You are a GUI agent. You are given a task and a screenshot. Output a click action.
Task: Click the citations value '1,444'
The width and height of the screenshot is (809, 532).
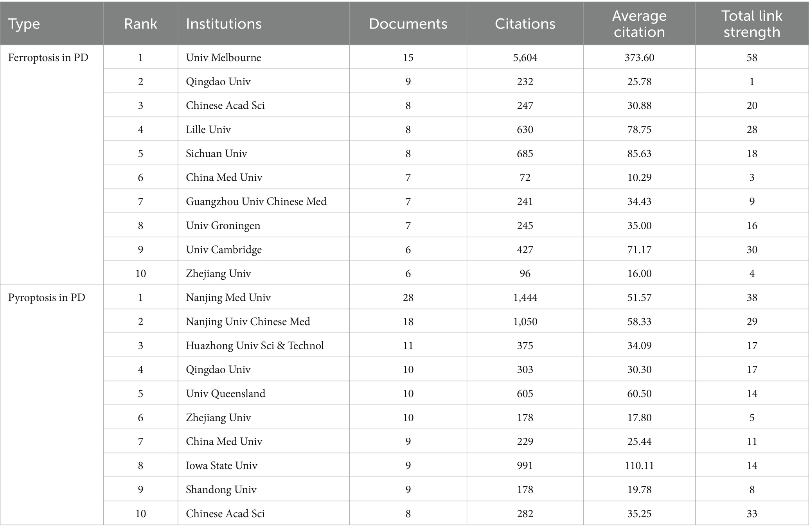point(525,298)
